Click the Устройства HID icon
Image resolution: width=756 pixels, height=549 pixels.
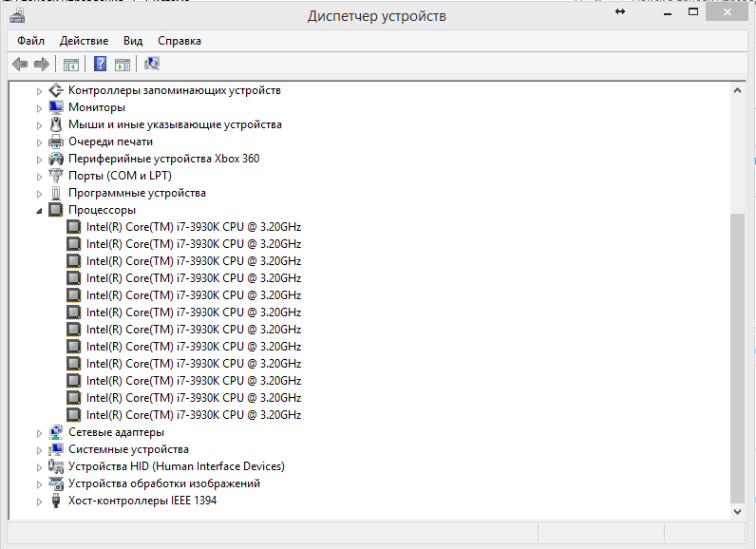point(56,466)
